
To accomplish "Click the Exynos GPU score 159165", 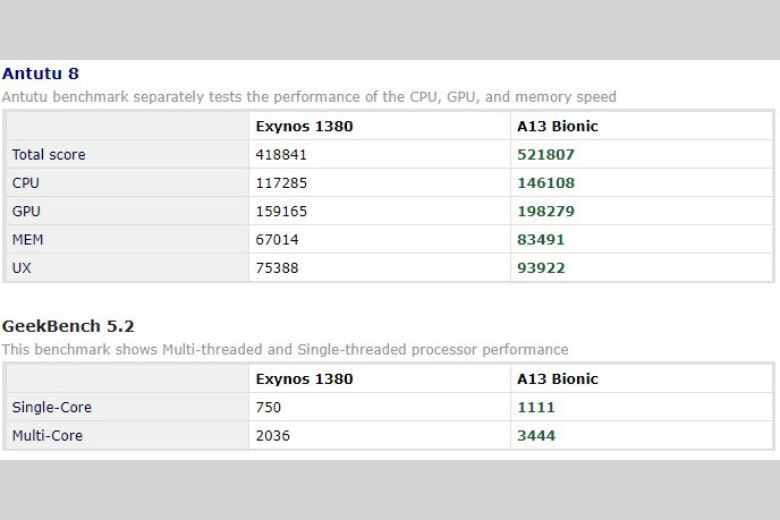I will point(281,211).
